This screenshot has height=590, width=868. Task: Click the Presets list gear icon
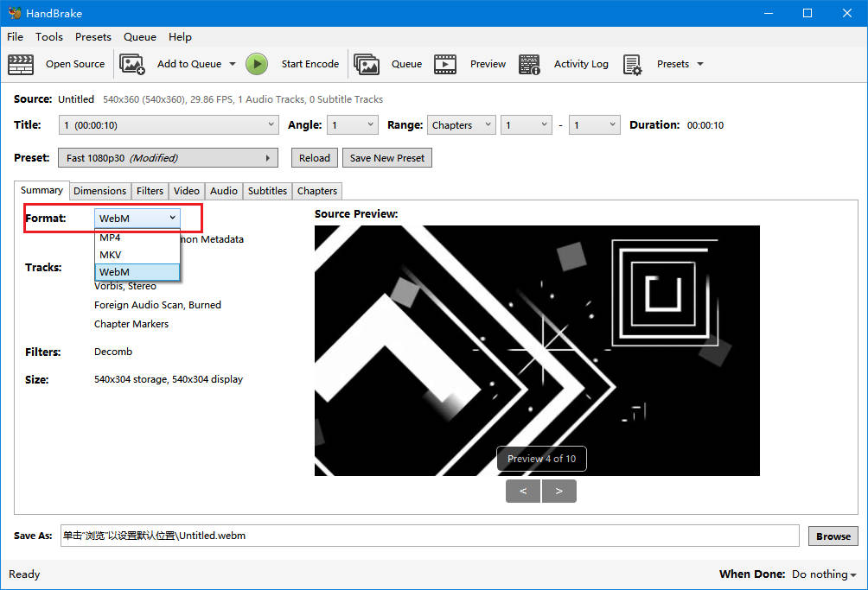pyautogui.click(x=632, y=64)
